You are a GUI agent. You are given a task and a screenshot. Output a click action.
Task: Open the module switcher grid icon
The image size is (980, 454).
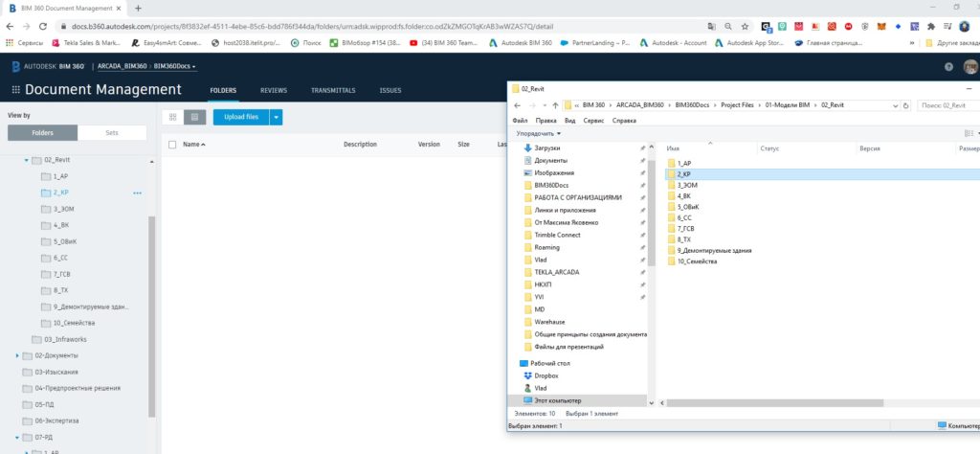click(15, 90)
